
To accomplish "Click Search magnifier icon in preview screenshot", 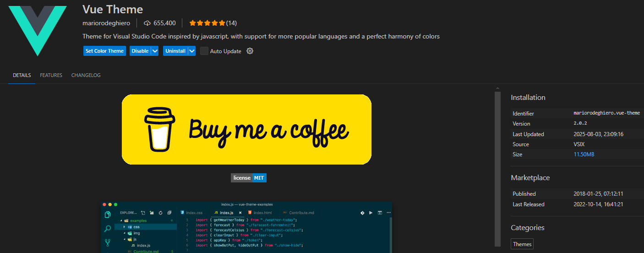I will point(108,228).
